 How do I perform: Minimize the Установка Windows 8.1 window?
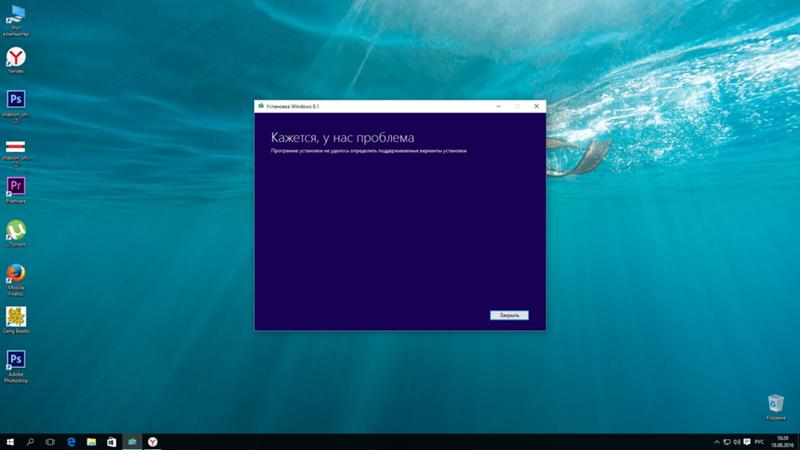[x=498, y=106]
